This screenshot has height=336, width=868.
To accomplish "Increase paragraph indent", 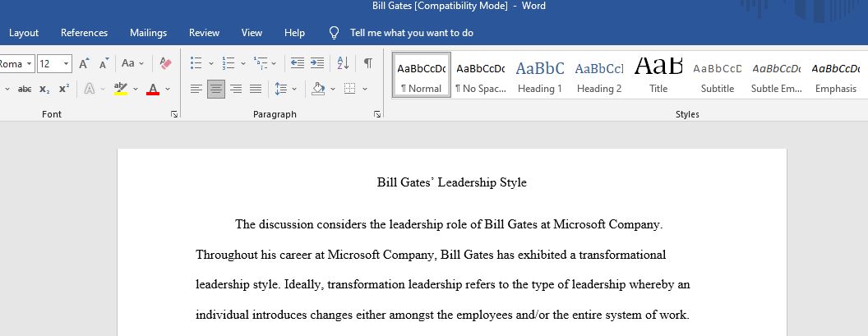I will 317,63.
